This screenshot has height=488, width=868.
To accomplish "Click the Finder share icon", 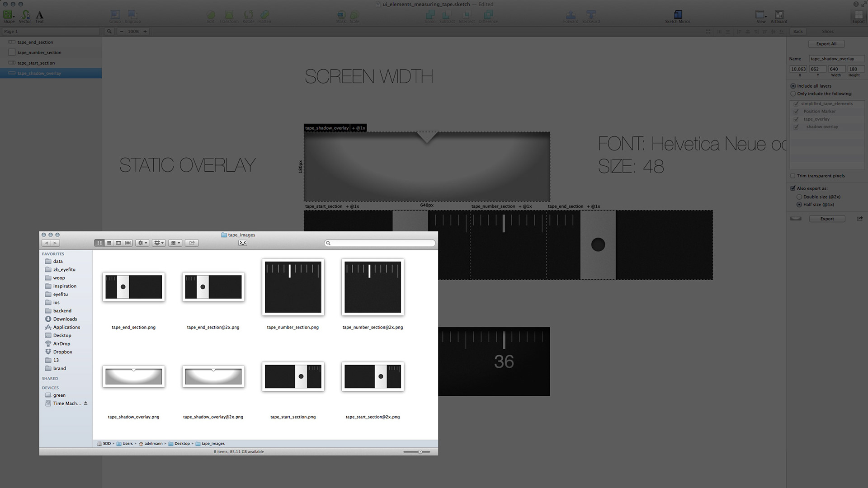I will coord(192,243).
